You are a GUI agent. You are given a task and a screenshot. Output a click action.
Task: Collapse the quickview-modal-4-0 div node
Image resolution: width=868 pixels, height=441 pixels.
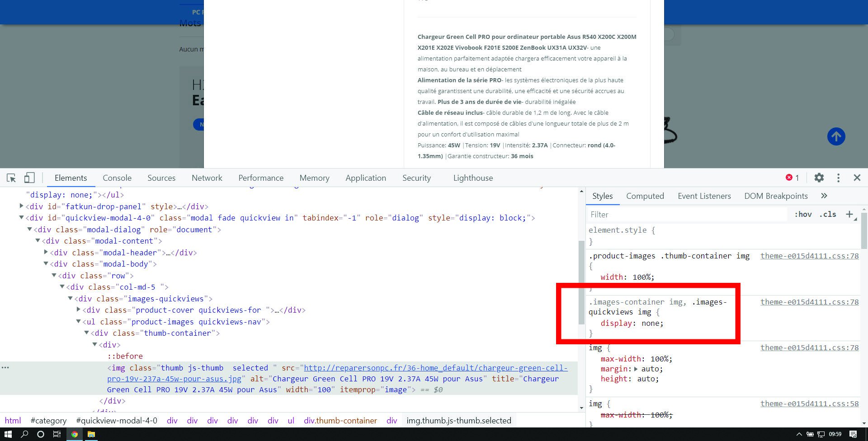click(x=21, y=217)
